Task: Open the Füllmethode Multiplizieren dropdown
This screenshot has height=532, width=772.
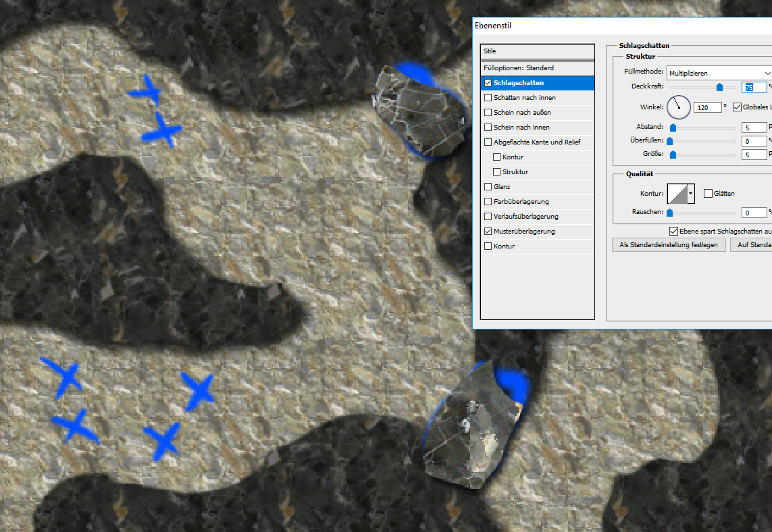Action: [719, 73]
